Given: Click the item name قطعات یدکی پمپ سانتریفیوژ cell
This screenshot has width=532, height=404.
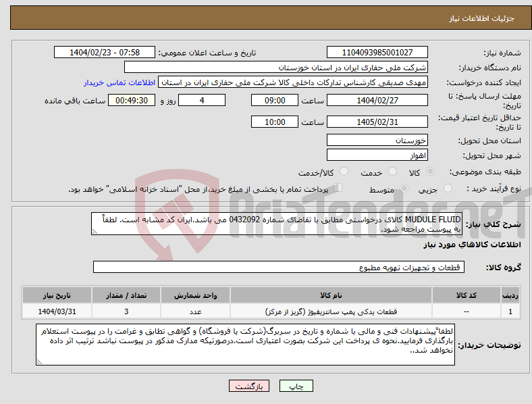Looking at the screenshot, I should pyautogui.click(x=331, y=311).
